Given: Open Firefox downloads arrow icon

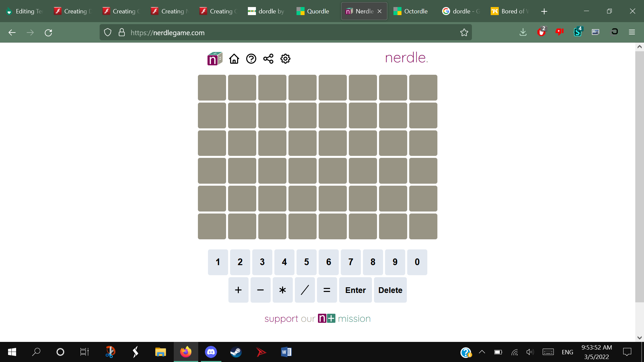Looking at the screenshot, I should [523, 32].
